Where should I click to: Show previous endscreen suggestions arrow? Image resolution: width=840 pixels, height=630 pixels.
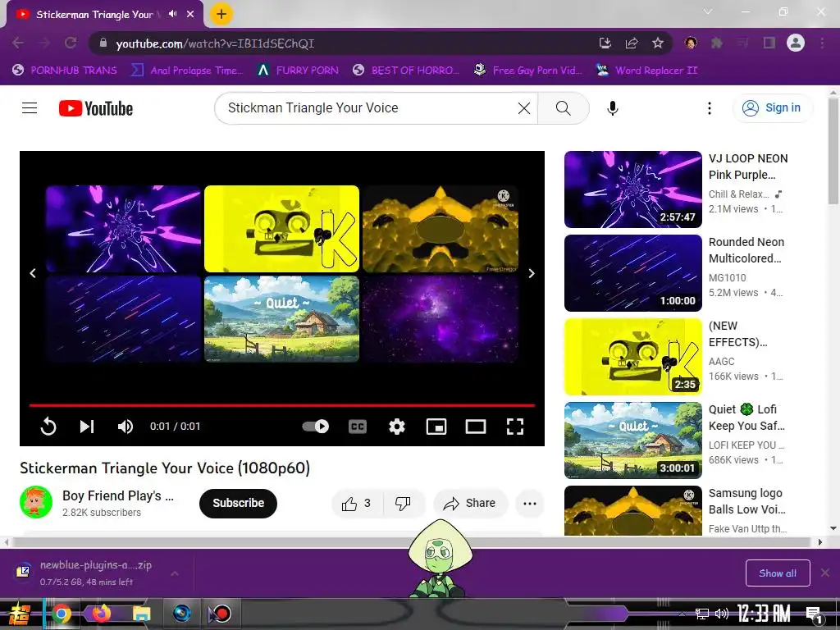click(x=33, y=273)
